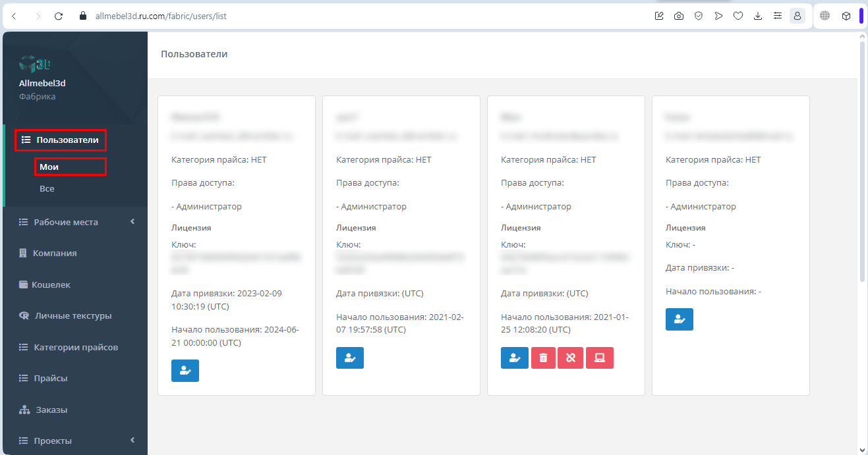Open Компания menu item
868x455 pixels.
[75, 253]
